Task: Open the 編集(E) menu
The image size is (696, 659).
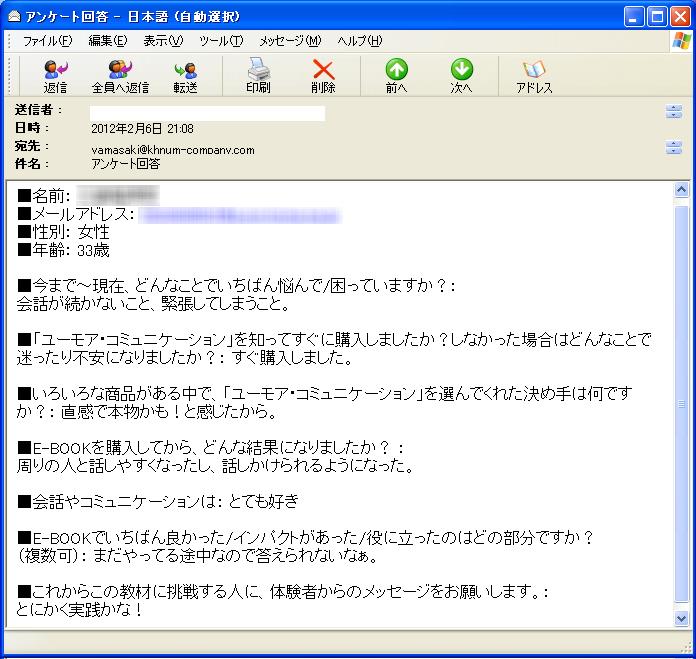Action: click(108, 41)
